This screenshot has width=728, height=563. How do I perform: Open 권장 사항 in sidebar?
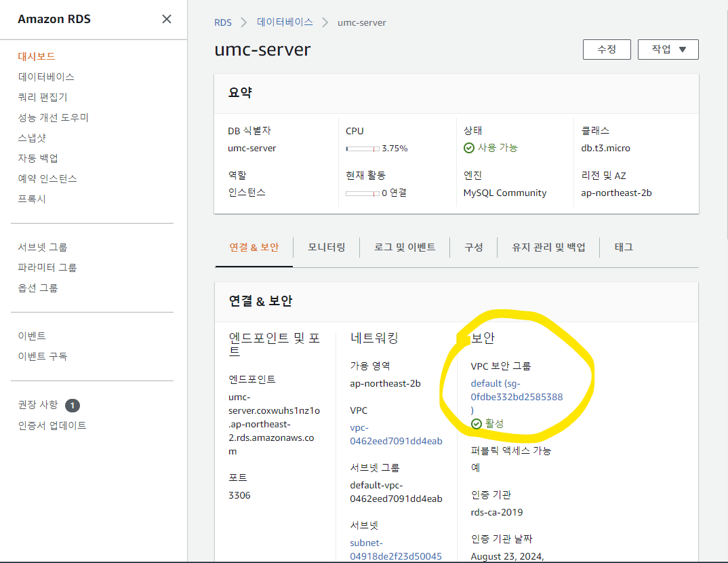point(38,404)
